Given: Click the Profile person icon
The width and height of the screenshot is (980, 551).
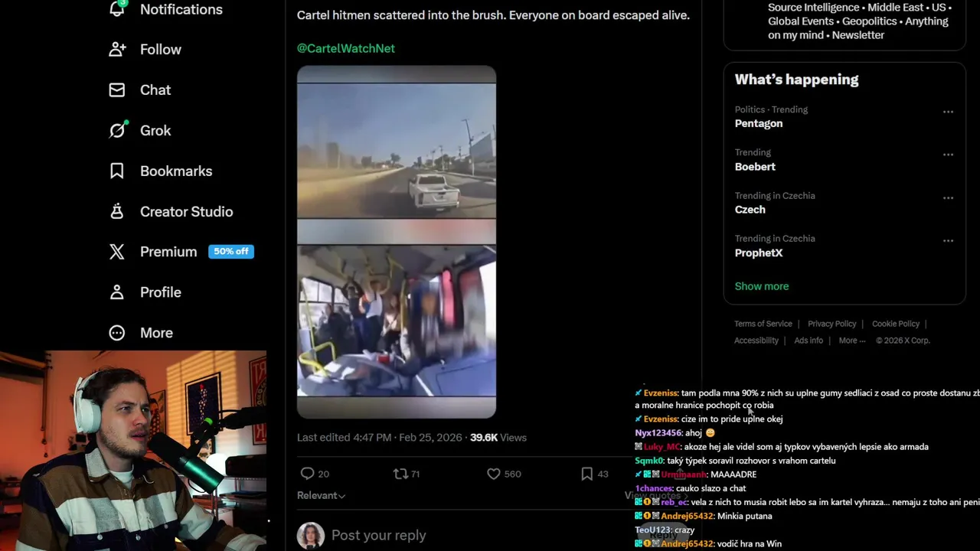Looking at the screenshot, I should [117, 292].
